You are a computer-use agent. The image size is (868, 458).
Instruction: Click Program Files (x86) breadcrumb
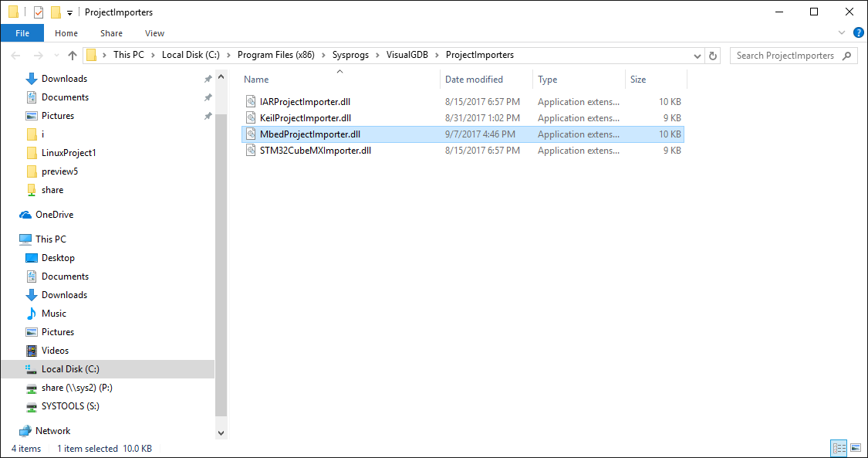coord(275,55)
